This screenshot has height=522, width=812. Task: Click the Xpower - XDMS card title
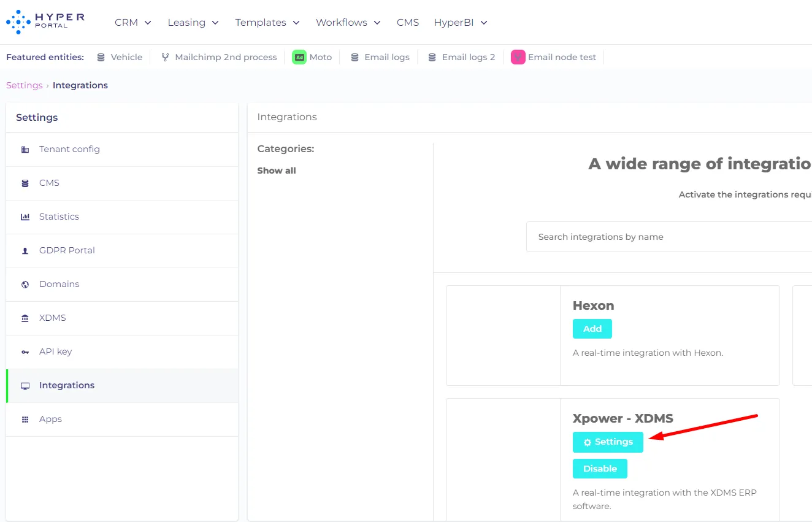[x=623, y=418]
